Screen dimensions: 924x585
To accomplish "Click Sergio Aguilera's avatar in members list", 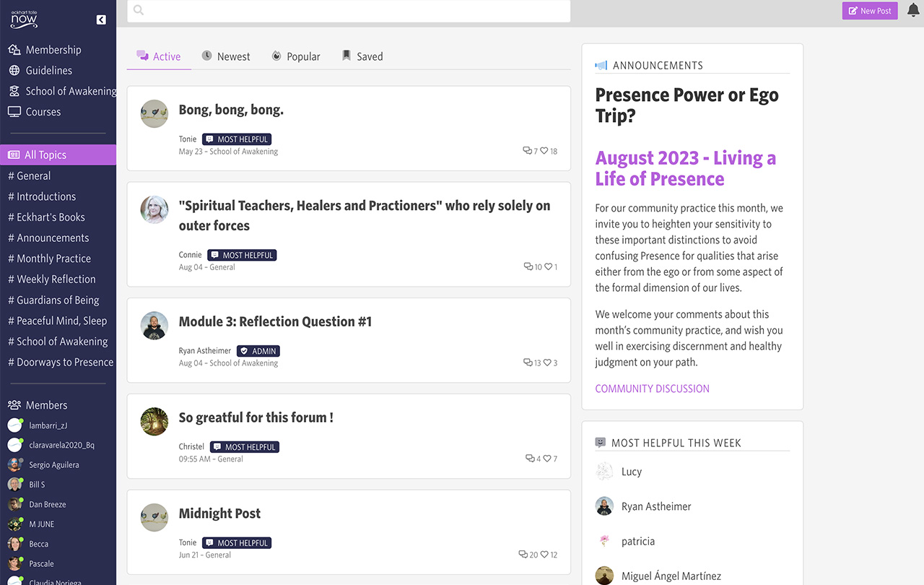I will [x=14, y=464].
